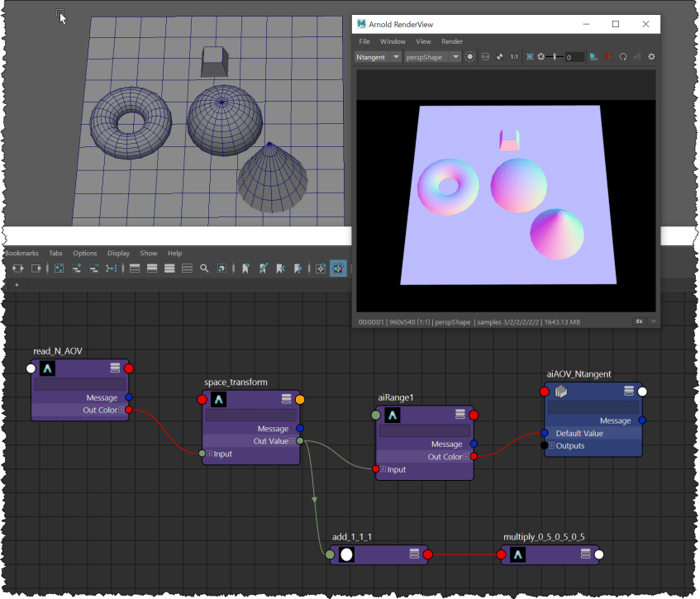This screenshot has width=700, height=599.
Task: Click the red start IPR render icon
Action: pos(608,57)
